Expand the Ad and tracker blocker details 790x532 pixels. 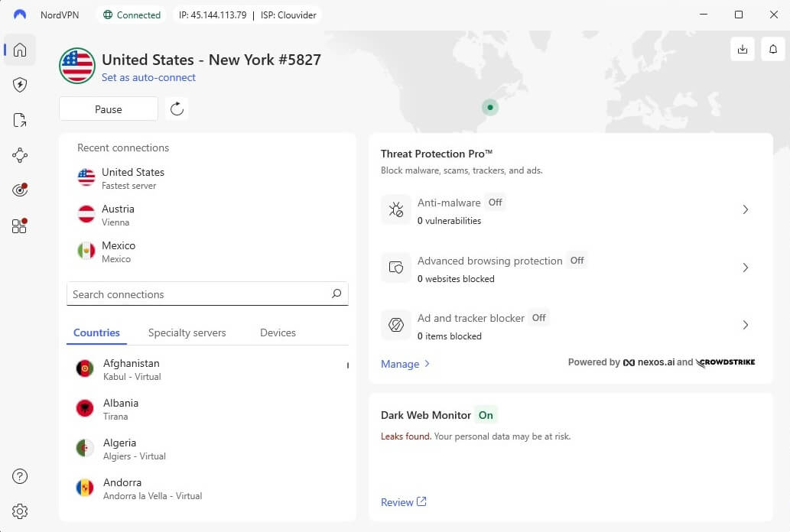pos(746,325)
